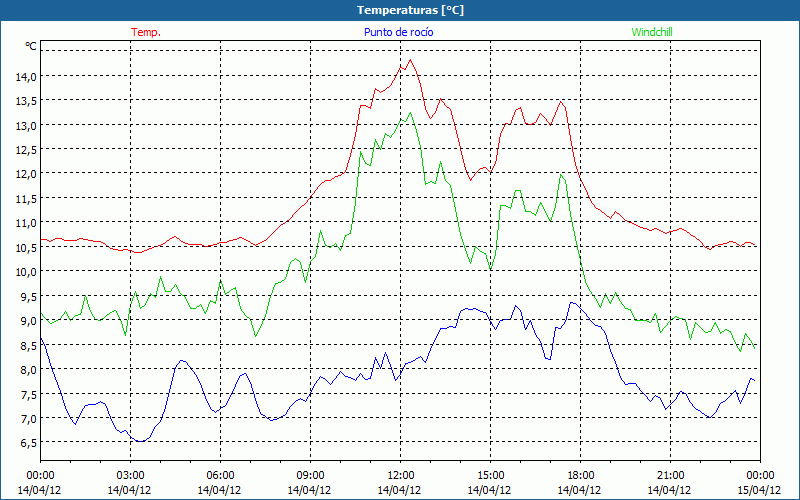The width and height of the screenshot is (800, 500).
Task: Click the blue dew point peak near 18:00
Action: (572, 303)
